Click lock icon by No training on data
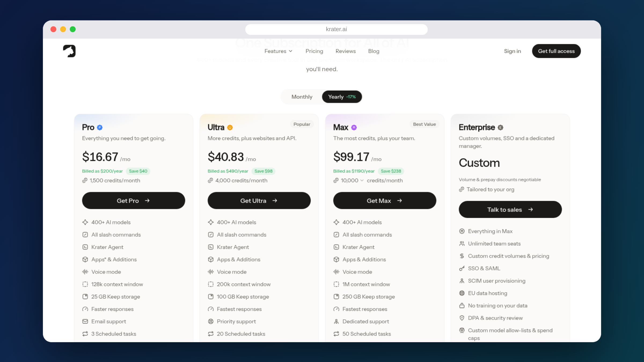 point(462,305)
